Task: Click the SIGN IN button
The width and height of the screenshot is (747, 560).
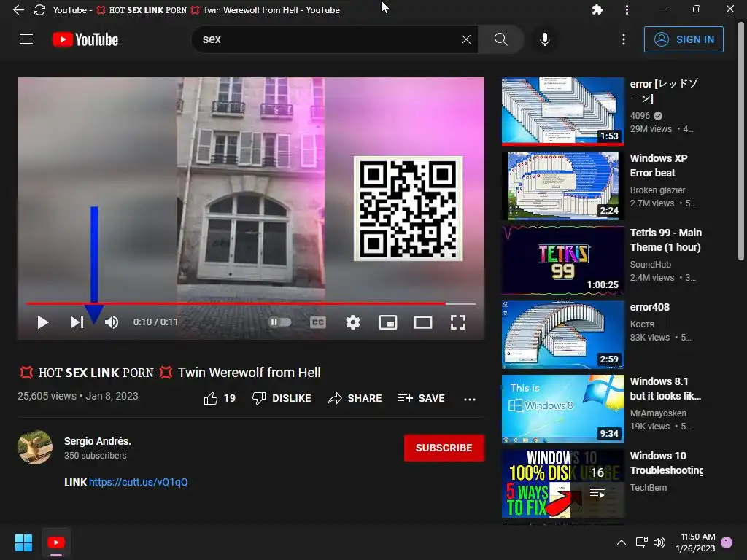Action: (x=684, y=39)
